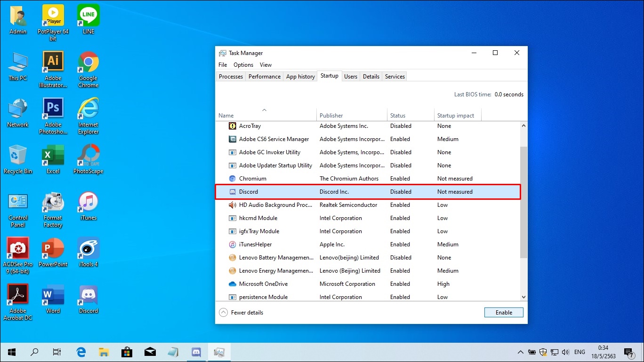Switch to the App history tab
The image size is (644, 362).
tap(300, 77)
